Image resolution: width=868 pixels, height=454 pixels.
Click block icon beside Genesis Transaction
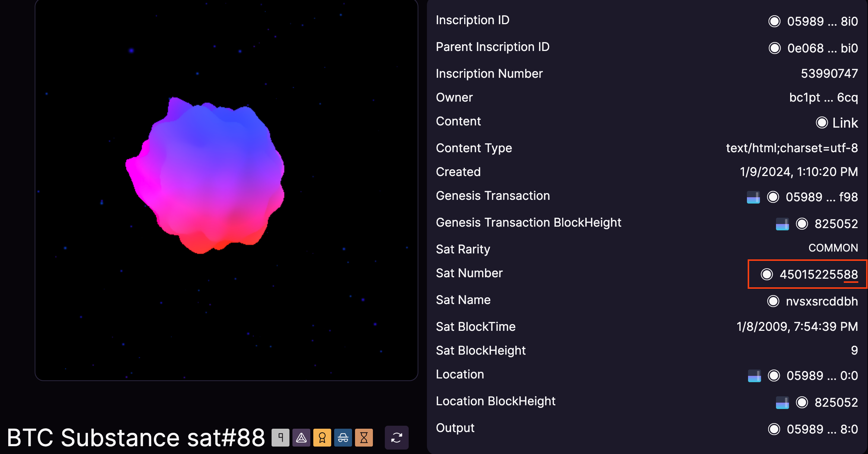click(x=753, y=197)
